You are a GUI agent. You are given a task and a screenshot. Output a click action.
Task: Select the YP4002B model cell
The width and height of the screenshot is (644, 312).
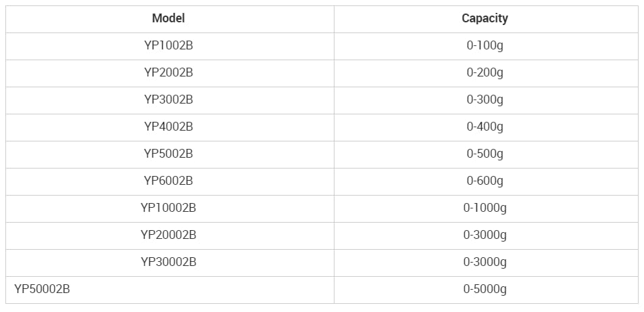[x=168, y=127]
